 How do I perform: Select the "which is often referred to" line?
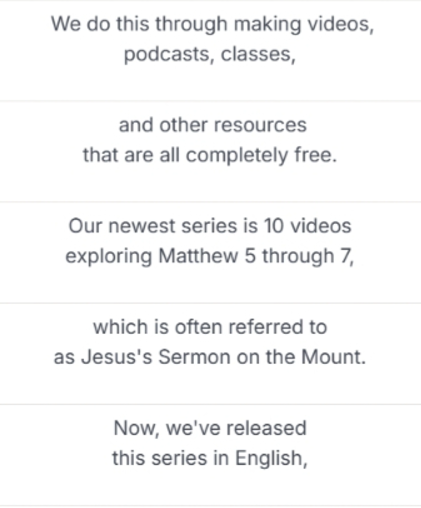tap(210, 327)
